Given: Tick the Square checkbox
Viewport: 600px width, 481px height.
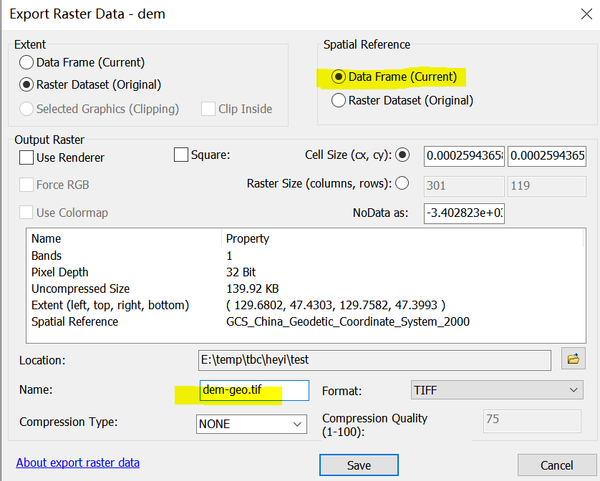Looking at the screenshot, I should 181,155.
